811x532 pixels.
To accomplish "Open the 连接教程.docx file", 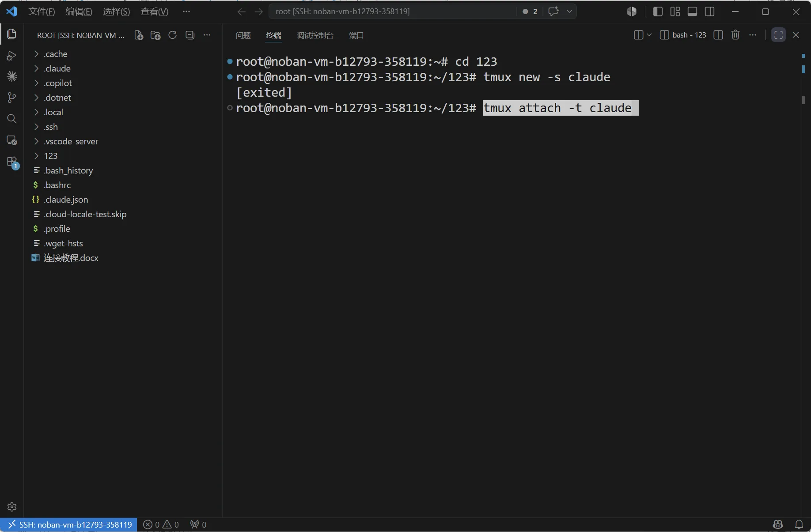I will click(x=122, y=258).
